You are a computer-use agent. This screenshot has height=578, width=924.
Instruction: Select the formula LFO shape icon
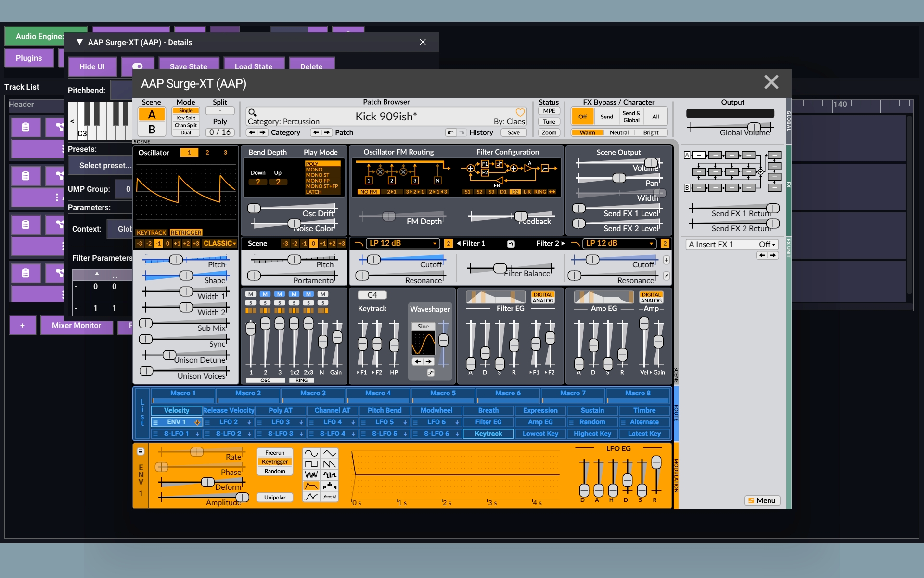[x=330, y=497]
